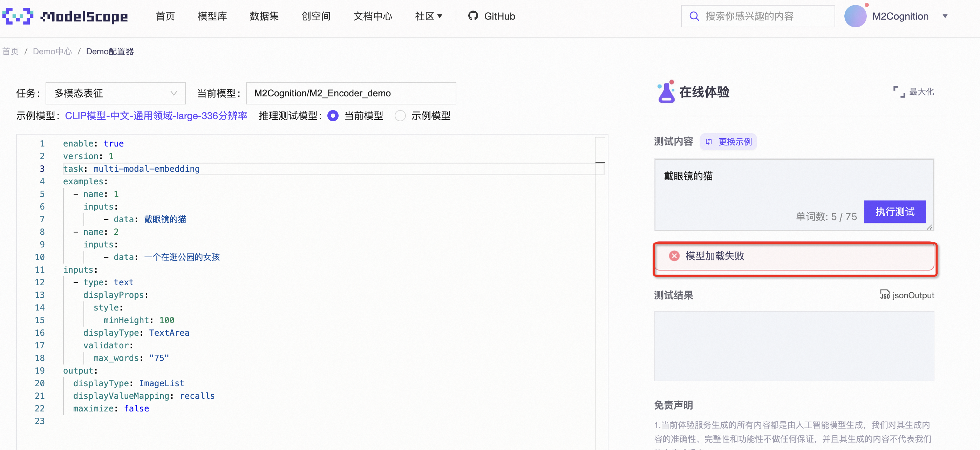Click code line 'displayType: TextArea'

pos(136,333)
